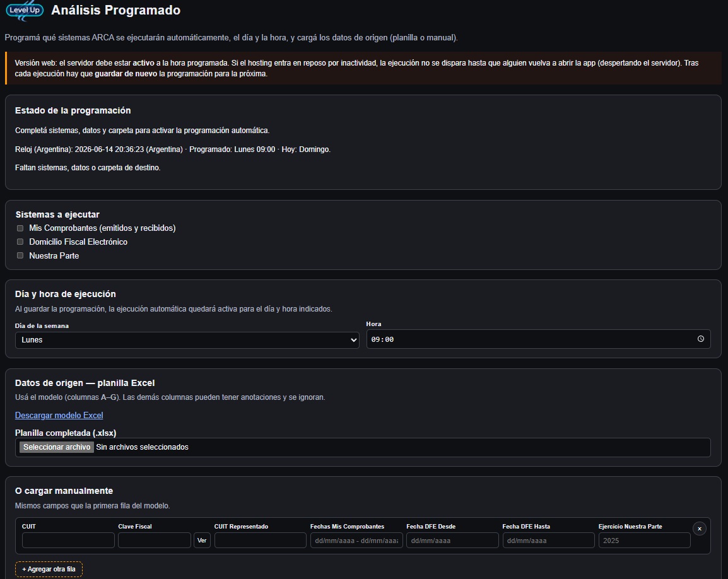Image resolution: width=728 pixels, height=579 pixels.
Task: Add another row with + Agregar otra fila
Action: click(x=49, y=570)
